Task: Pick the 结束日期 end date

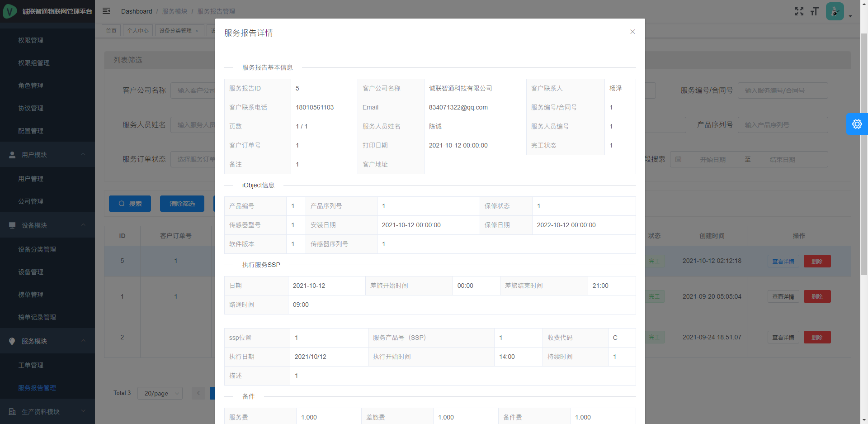Action: pyautogui.click(x=783, y=160)
